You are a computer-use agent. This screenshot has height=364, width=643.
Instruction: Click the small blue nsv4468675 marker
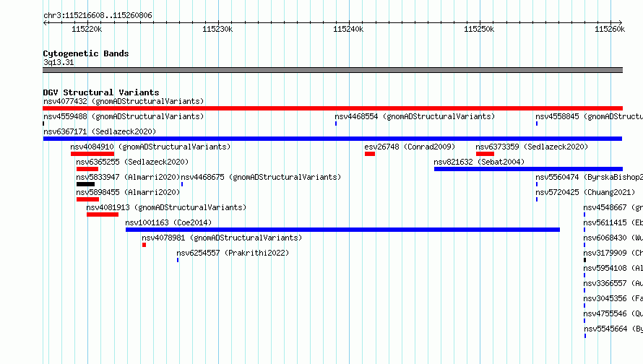click(x=182, y=184)
